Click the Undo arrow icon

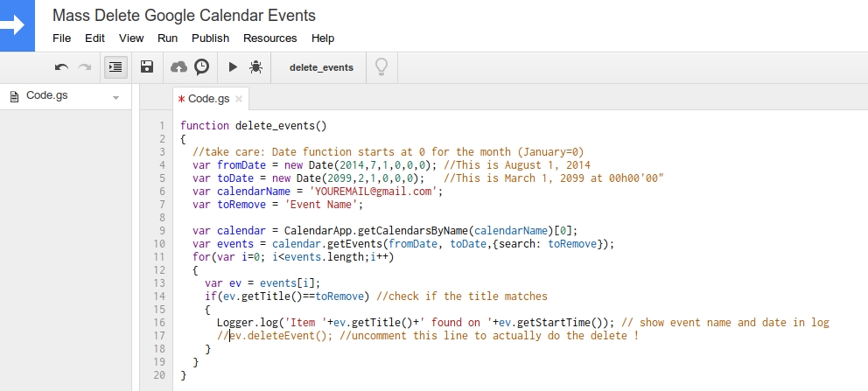click(x=61, y=67)
